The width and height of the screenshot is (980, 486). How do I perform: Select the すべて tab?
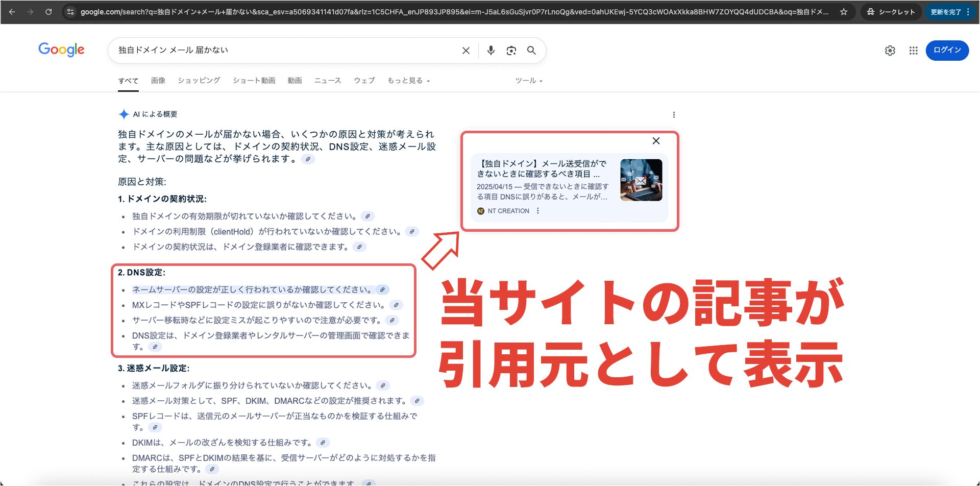click(128, 81)
